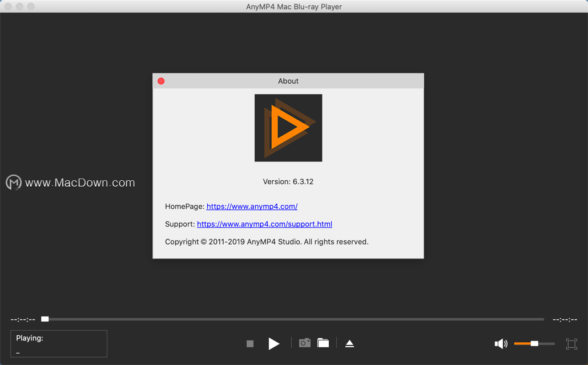Click the playback progress bar handle
Viewport: 588px width, 365px height.
45,319
